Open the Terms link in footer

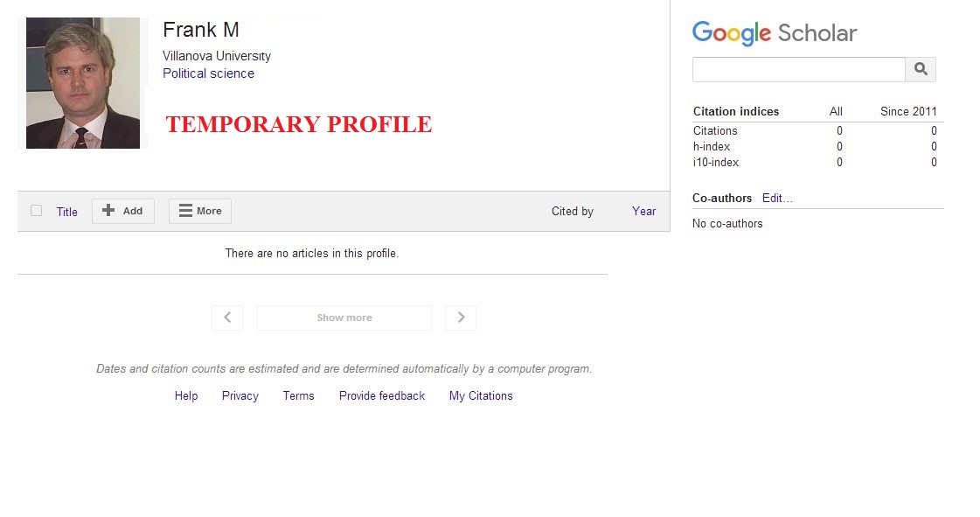[299, 395]
